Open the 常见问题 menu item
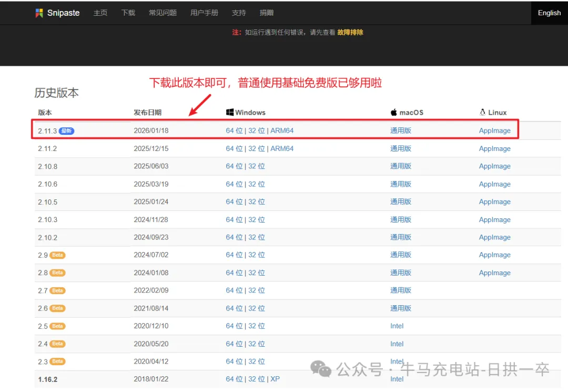 pyautogui.click(x=163, y=13)
